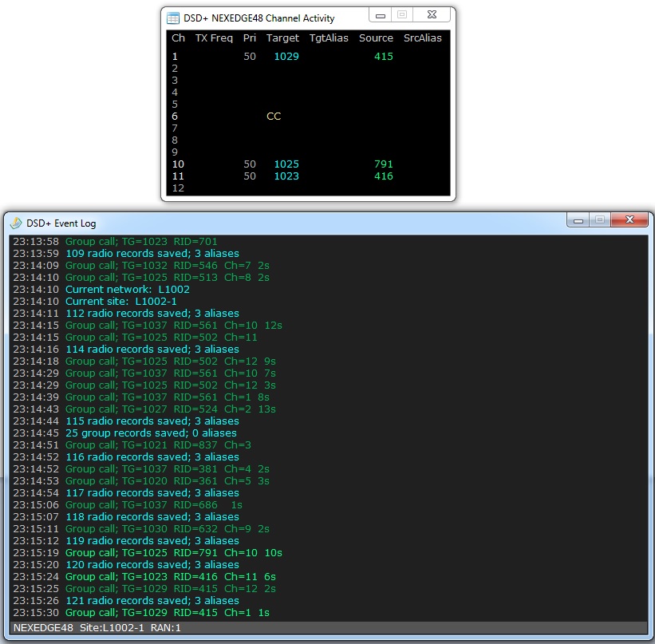The height and width of the screenshot is (644, 655).
Task: Select target 1025 in Channel Activity table
Action: [x=286, y=164]
